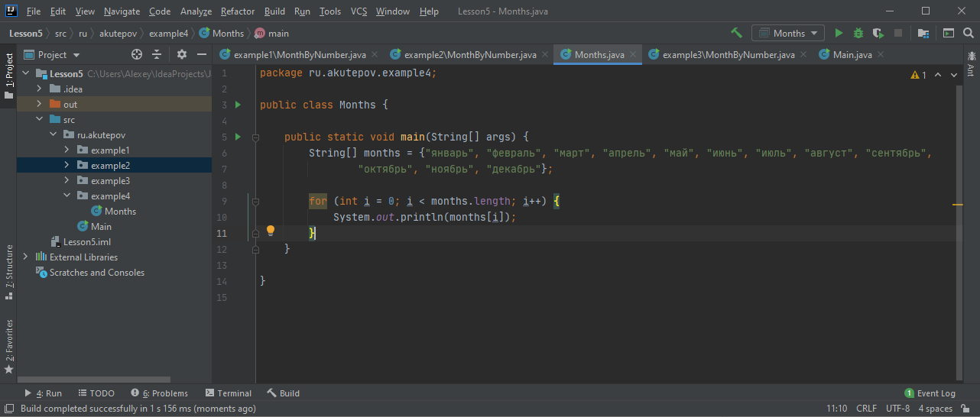Click the Locate file crosshair icon
Image resolution: width=980 pixels, height=417 pixels.
pyautogui.click(x=137, y=54)
